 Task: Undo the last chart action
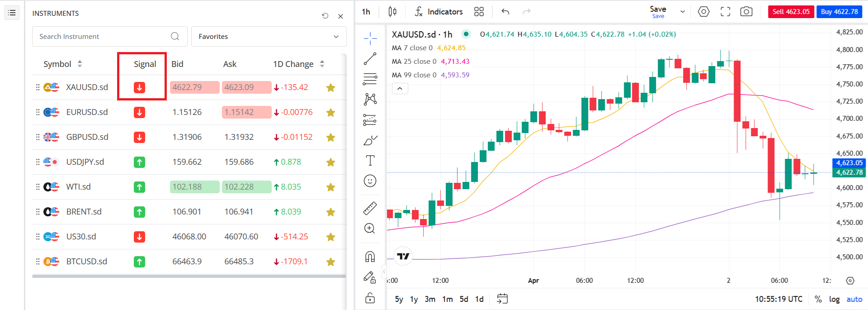coord(505,12)
